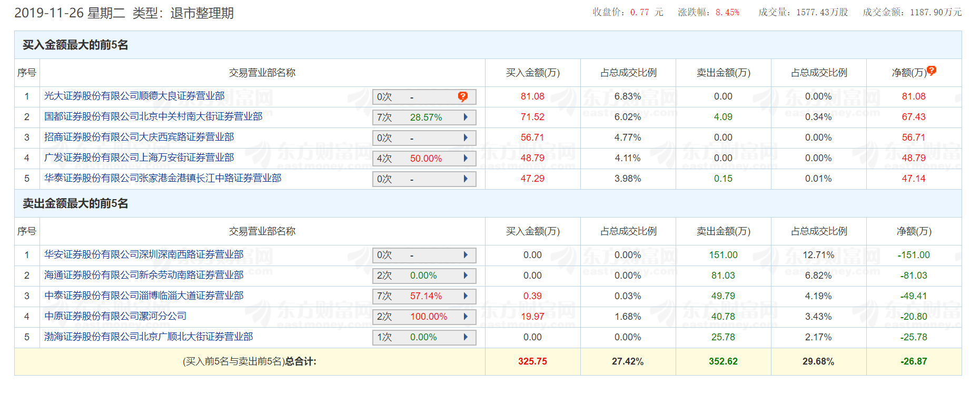Expand the 华安证券 深南西路 row arrow
Viewport: 980px width, 393px height.
(x=466, y=255)
